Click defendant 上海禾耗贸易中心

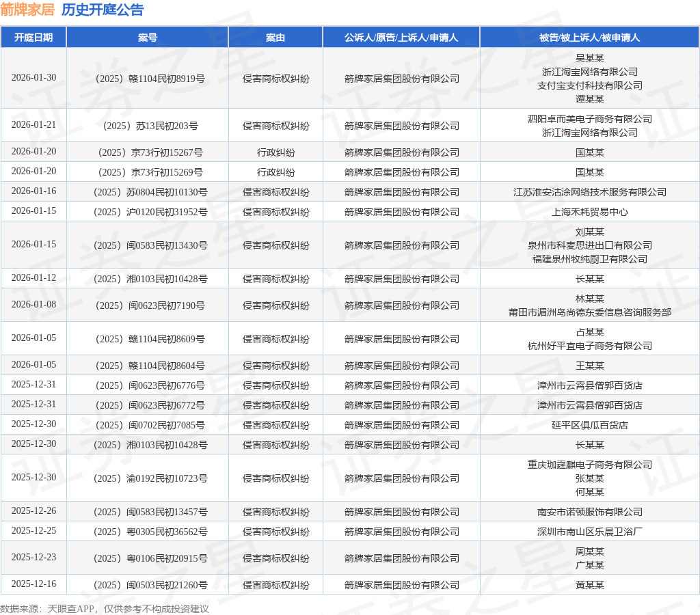click(x=590, y=212)
